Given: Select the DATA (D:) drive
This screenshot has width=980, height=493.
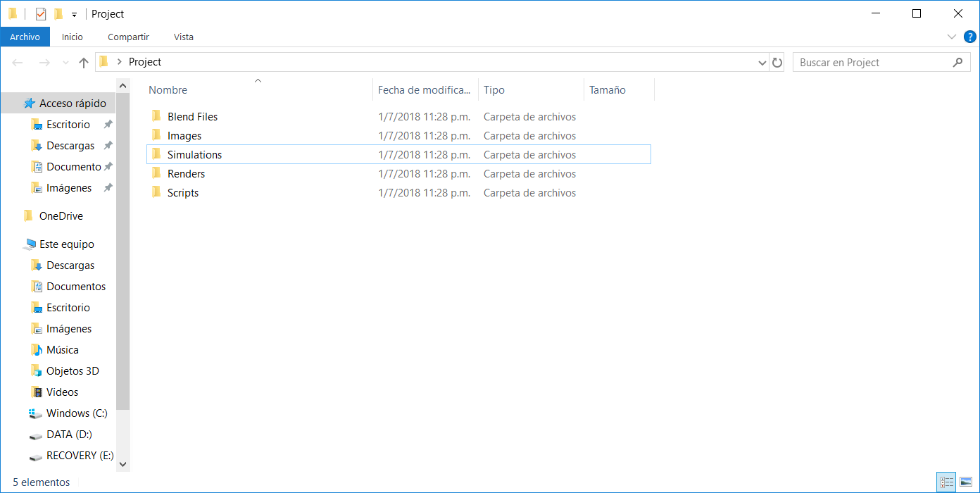Looking at the screenshot, I should tap(69, 435).
